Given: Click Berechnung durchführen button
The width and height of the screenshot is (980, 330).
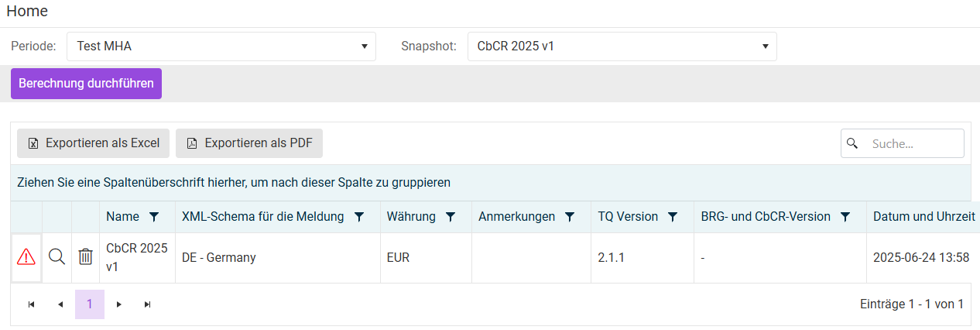Looking at the screenshot, I should point(86,84).
